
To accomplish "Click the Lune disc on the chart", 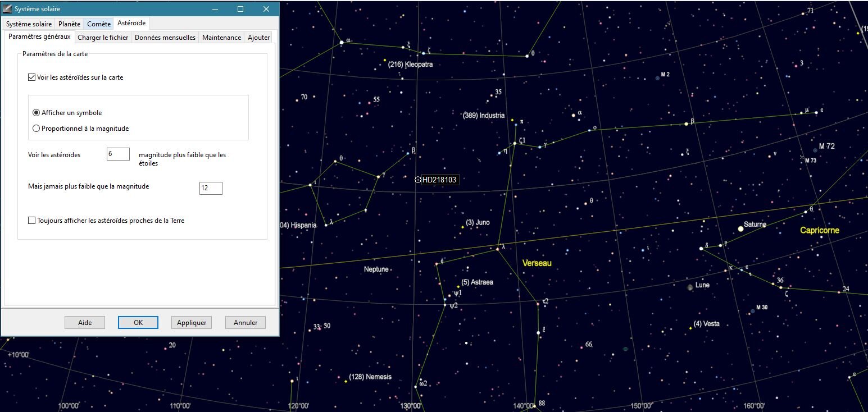I will pyautogui.click(x=689, y=287).
